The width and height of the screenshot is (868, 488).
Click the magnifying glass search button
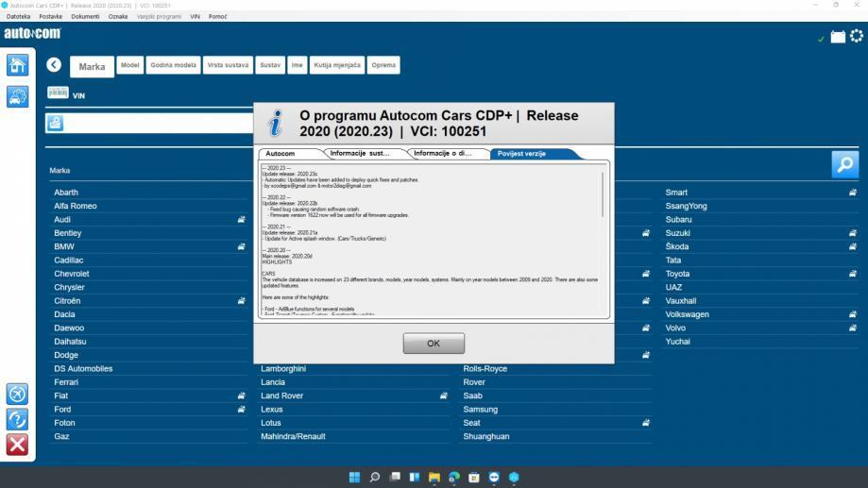coord(844,163)
